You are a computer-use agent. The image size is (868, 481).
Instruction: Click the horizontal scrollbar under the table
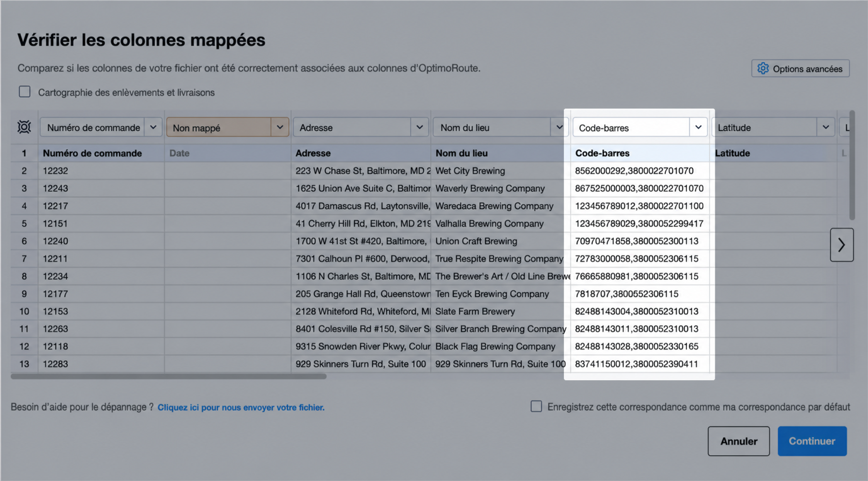169,376
